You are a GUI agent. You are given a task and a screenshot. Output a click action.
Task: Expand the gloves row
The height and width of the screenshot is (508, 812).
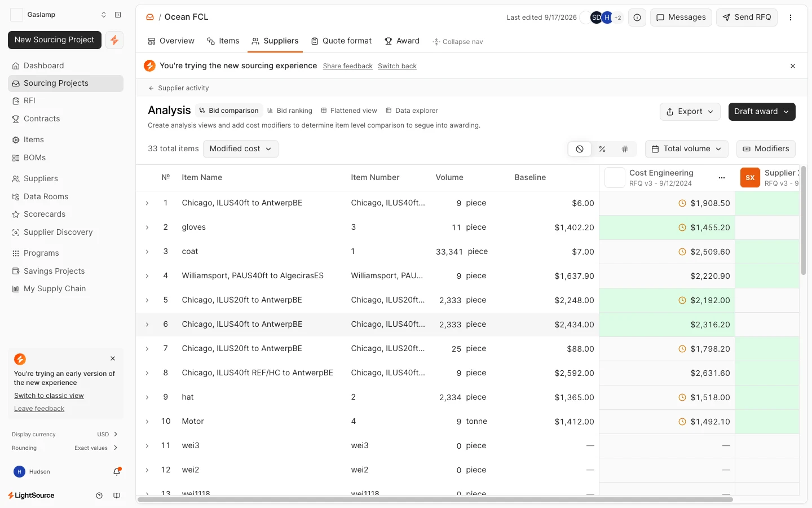147,227
